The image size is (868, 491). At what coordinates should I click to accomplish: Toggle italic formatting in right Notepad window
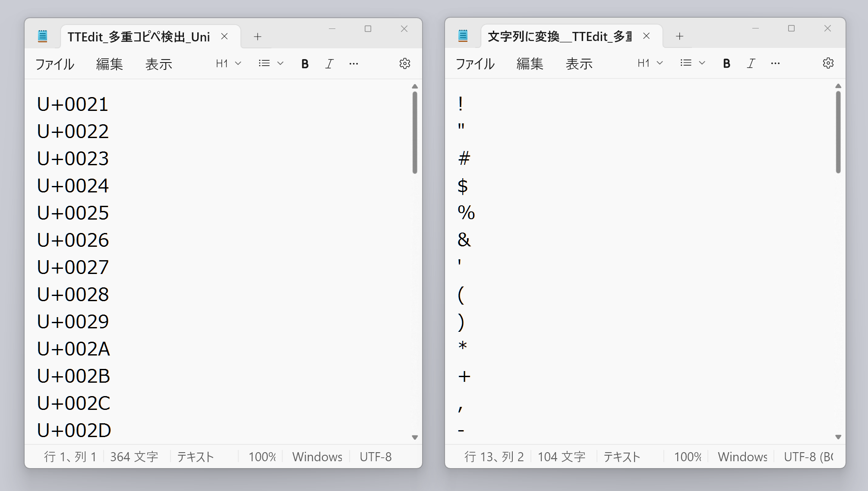(751, 63)
